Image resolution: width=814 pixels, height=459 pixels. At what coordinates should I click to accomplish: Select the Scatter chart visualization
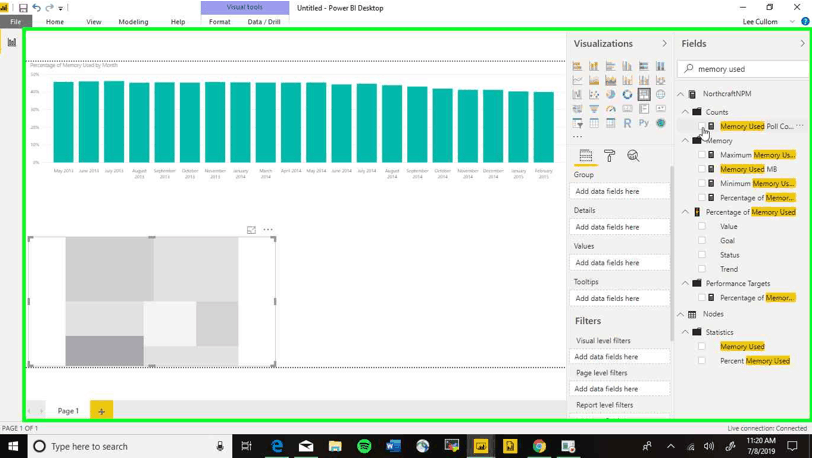pos(594,94)
